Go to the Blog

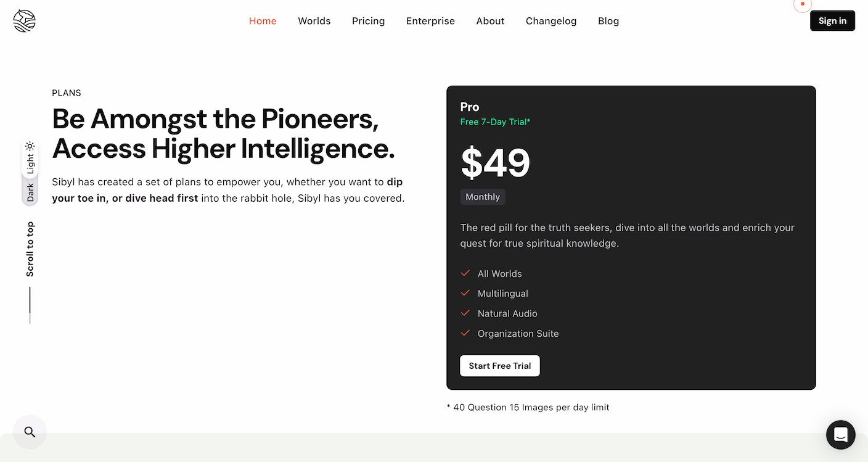[608, 21]
